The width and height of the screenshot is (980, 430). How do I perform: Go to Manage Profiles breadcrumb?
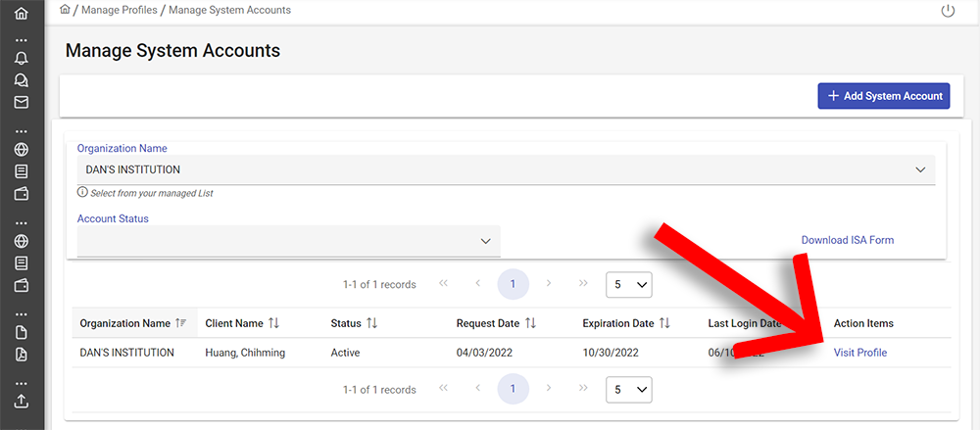120,10
